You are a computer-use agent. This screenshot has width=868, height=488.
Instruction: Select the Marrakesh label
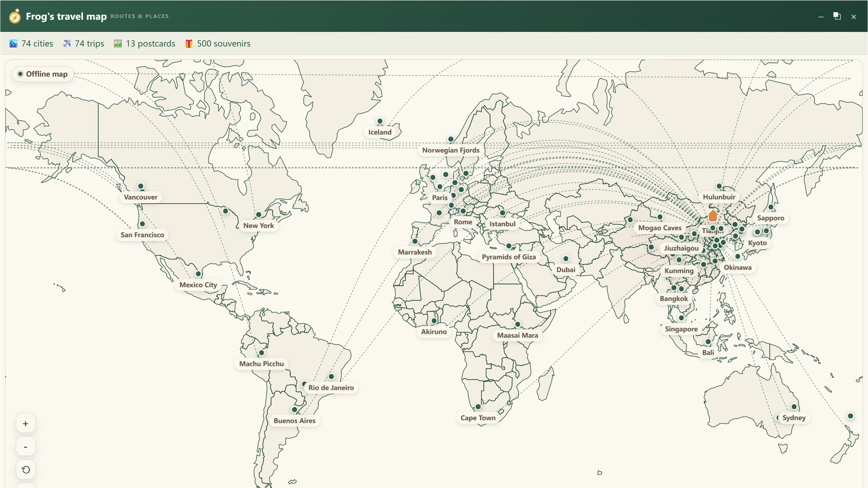[x=415, y=253]
